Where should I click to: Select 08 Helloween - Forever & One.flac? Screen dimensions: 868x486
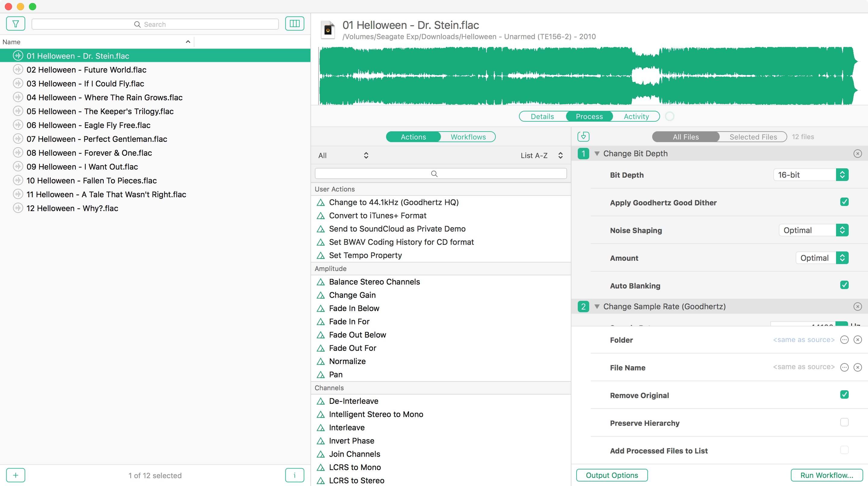(x=155, y=153)
